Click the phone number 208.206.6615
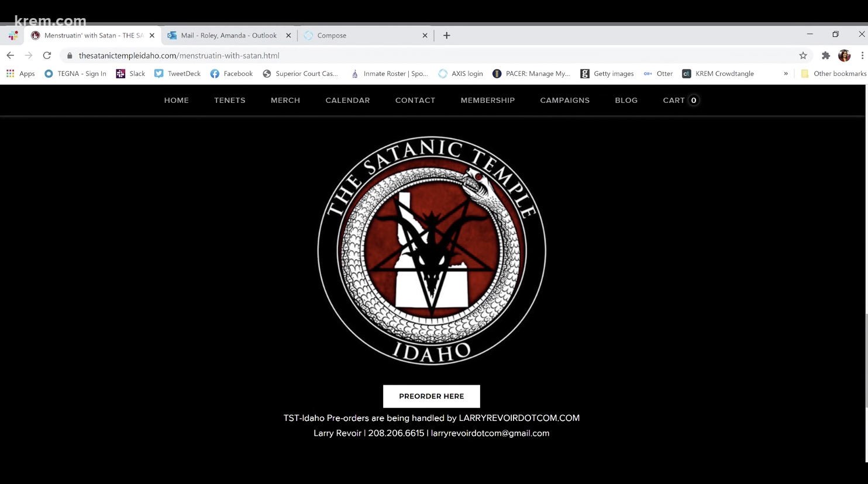This screenshot has width=868, height=484. click(396, 433)
